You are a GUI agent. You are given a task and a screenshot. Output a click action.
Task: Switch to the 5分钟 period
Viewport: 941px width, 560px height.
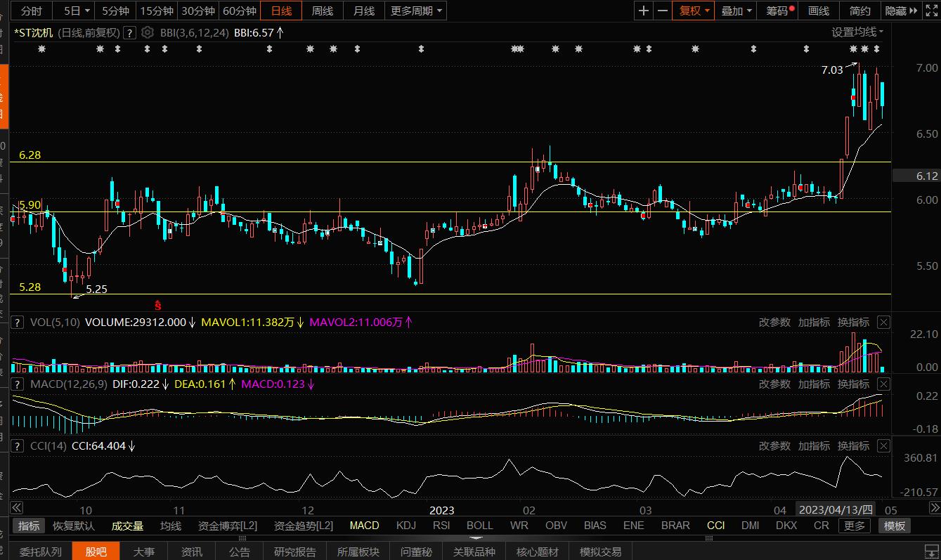pyautogui.click(x=116, y=11)
